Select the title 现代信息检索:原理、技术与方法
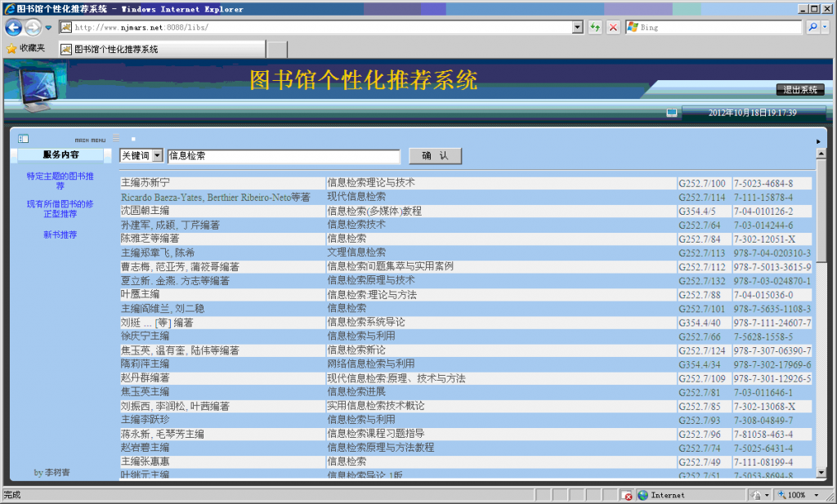This screenshot has width=837, height=504. coord(396,378)
